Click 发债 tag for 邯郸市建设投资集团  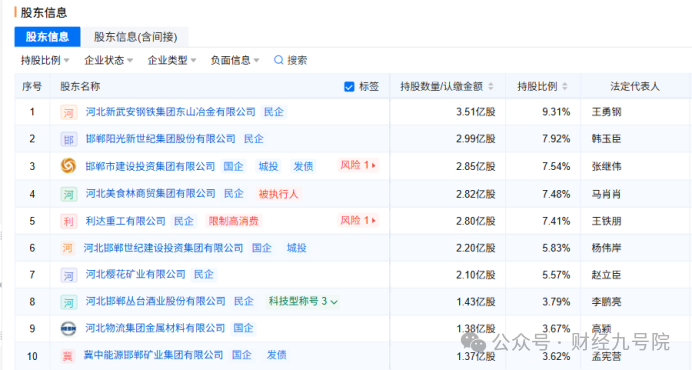coord(303,166)
